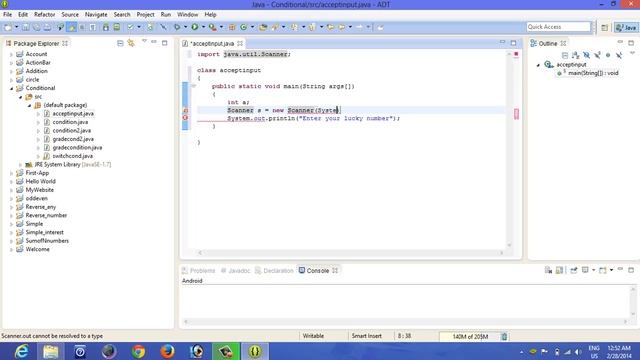The height and width of the screenshot is (360, 640).
Task: Open the Android Virtual Device Manager icon
Action: (117, 27)
